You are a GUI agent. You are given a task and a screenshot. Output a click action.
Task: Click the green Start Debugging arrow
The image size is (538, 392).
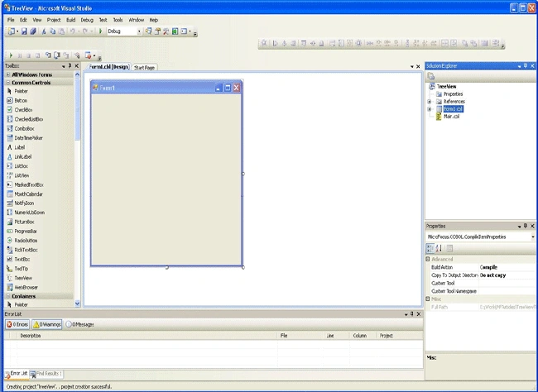100,31
